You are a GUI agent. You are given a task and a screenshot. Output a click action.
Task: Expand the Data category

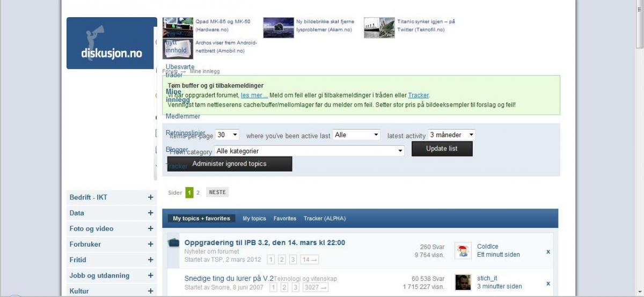click(x=150, y=213)
